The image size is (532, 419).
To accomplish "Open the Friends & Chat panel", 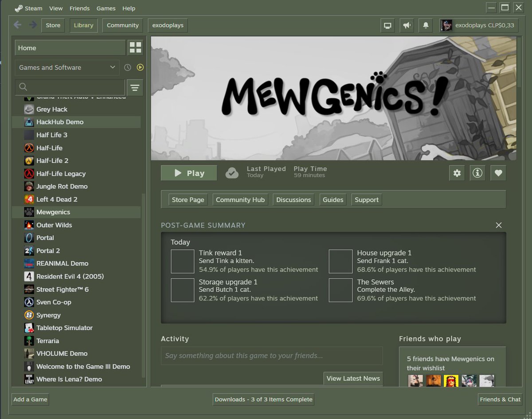I will pyautogui.click(x=500, y=399).
